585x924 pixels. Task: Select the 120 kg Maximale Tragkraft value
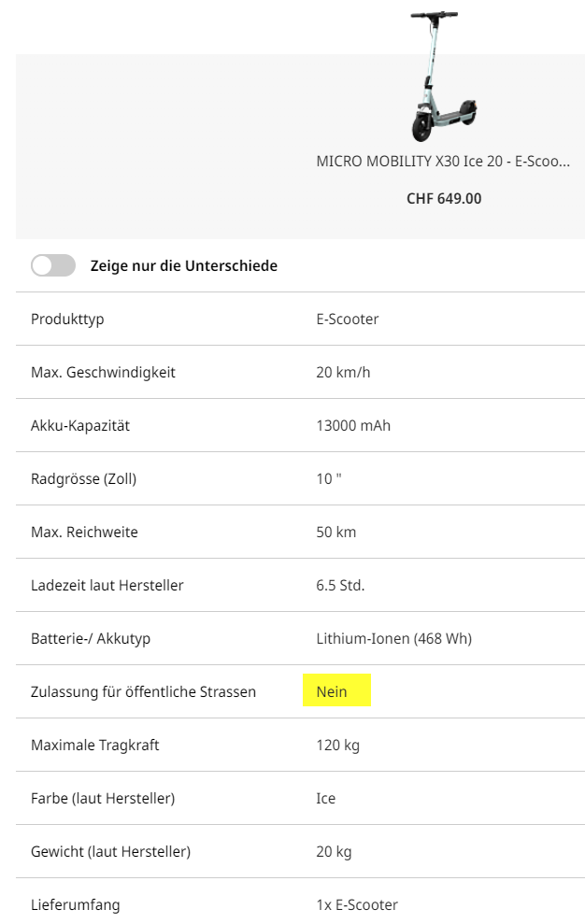(x=337, y=745)
